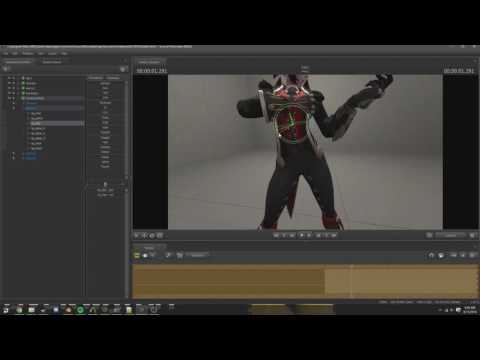The height and width of the screenshot is (360, 480).
Task: Open the Animation Set Editor gear settings icon
Action: pos(123,69)
